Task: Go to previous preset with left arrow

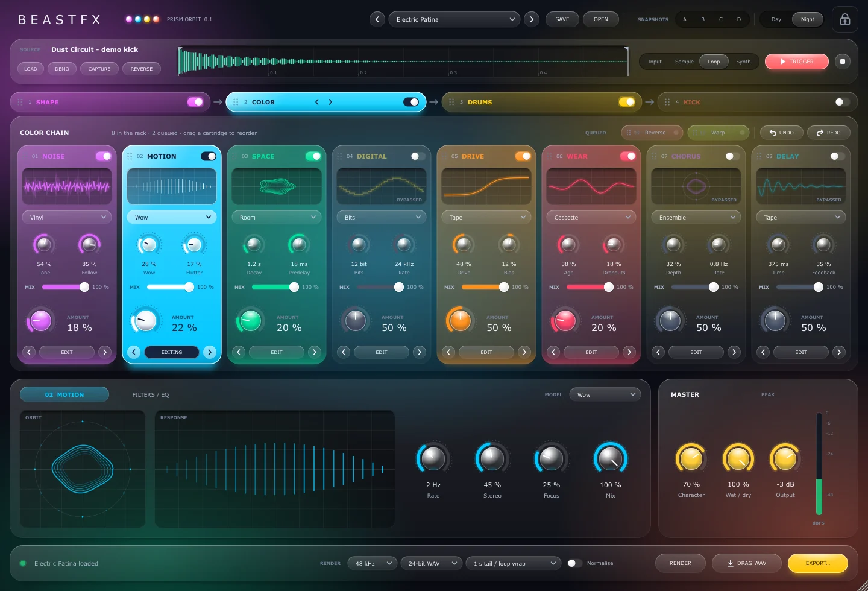Action: [377, 19]
